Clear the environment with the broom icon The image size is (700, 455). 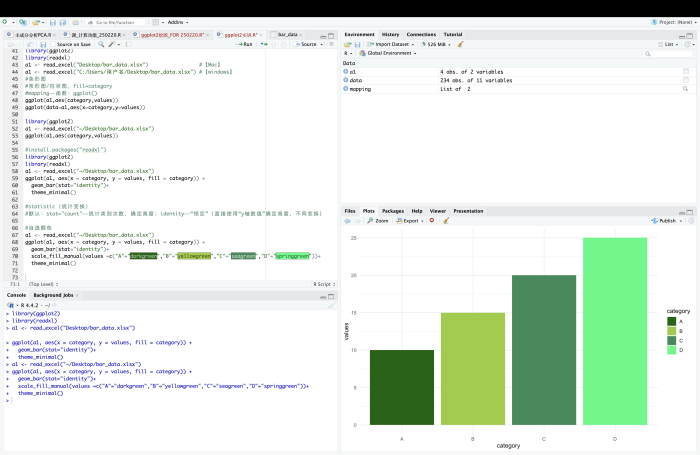click(460, 44)
